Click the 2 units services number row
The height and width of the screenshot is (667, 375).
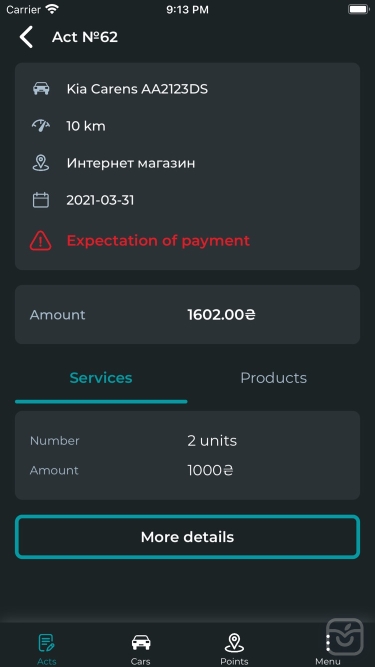[x=188, y=441]
